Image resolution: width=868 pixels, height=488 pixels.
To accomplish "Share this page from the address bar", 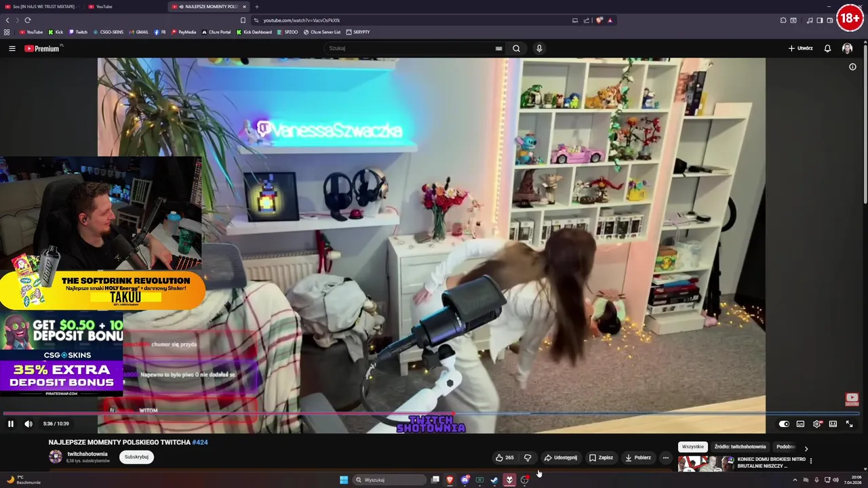I will (x=587, y=20).
